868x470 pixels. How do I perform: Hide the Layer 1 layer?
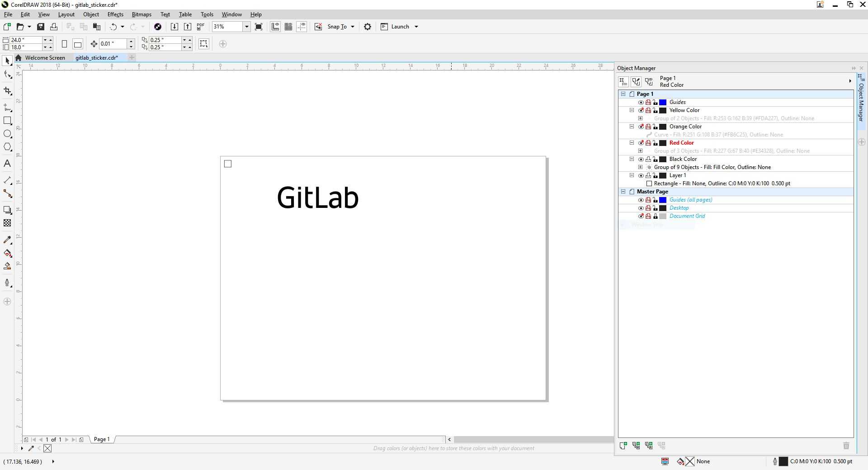tap(641, 175)
